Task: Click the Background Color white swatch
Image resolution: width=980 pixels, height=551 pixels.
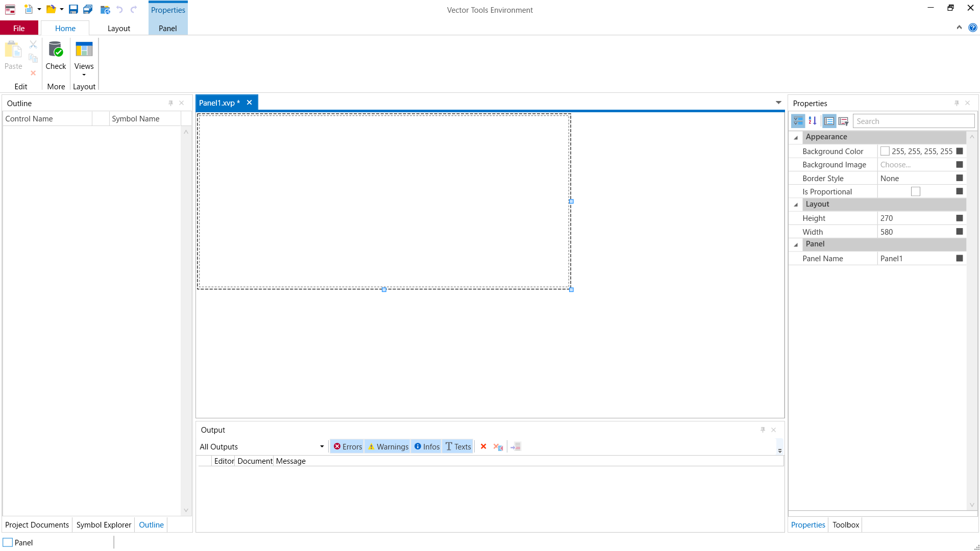Action: pos(885,151)
